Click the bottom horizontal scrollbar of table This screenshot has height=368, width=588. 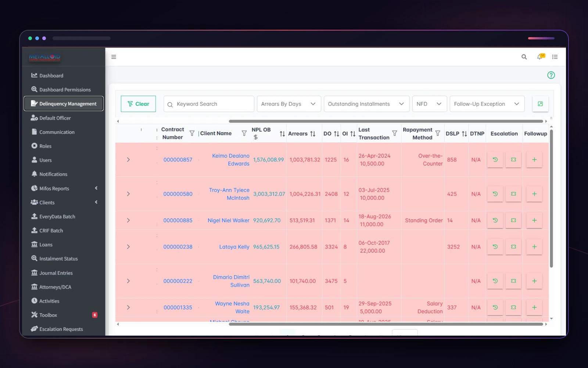(x=386, y=324)
